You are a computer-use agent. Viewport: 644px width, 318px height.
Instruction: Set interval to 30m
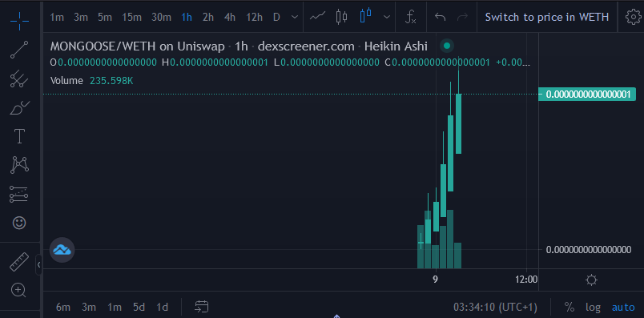click(x=161, y=18)
